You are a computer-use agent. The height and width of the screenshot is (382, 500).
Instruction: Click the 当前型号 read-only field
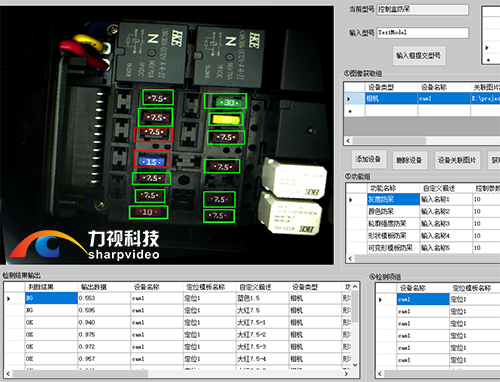[423, 9]
